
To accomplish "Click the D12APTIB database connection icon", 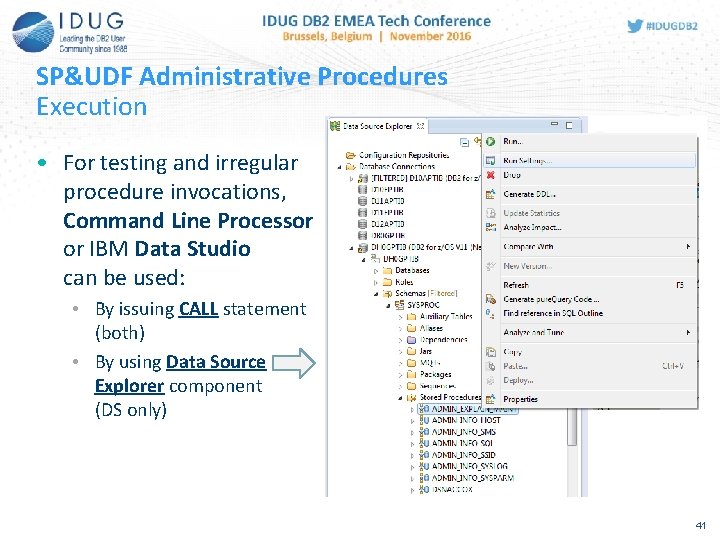I will point(362,224).
